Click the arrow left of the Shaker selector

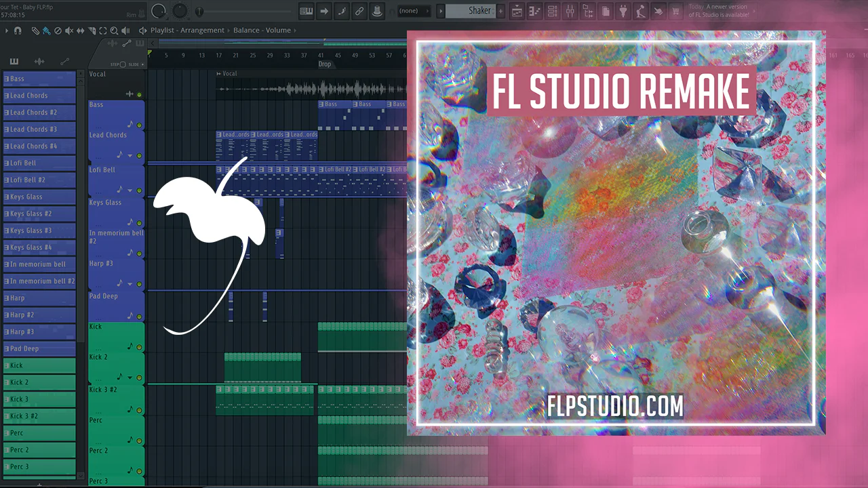coord(441,11)
